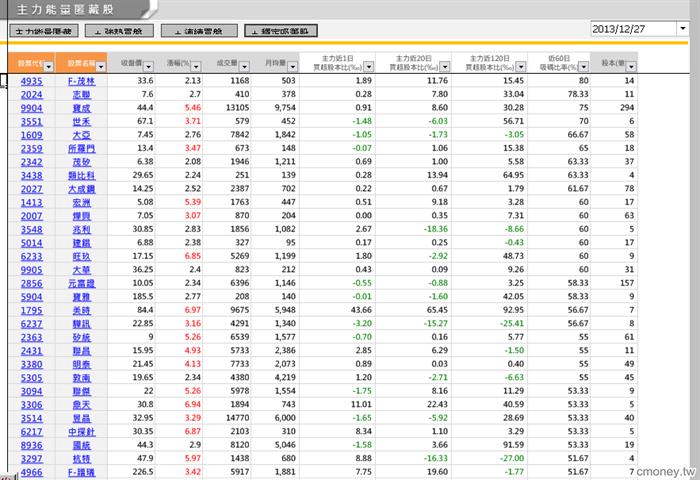Image resolution: width=700 pixels, height=480 pixels.
Task: Open the filter arrow on 漲幅(%) column
Action: (x=196, y=67)
